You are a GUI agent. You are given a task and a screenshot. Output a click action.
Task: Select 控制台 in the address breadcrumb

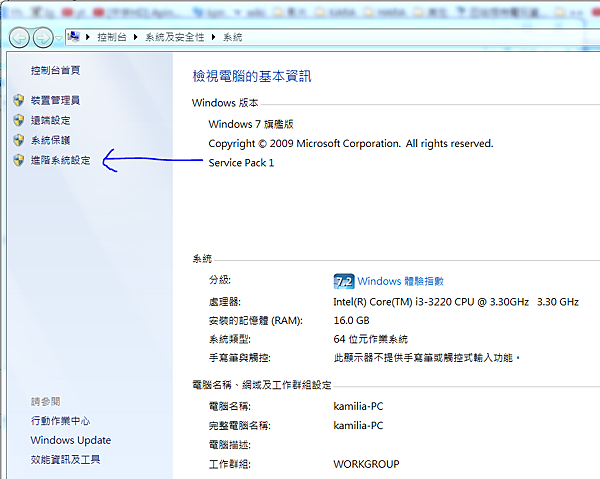point(112,37)
